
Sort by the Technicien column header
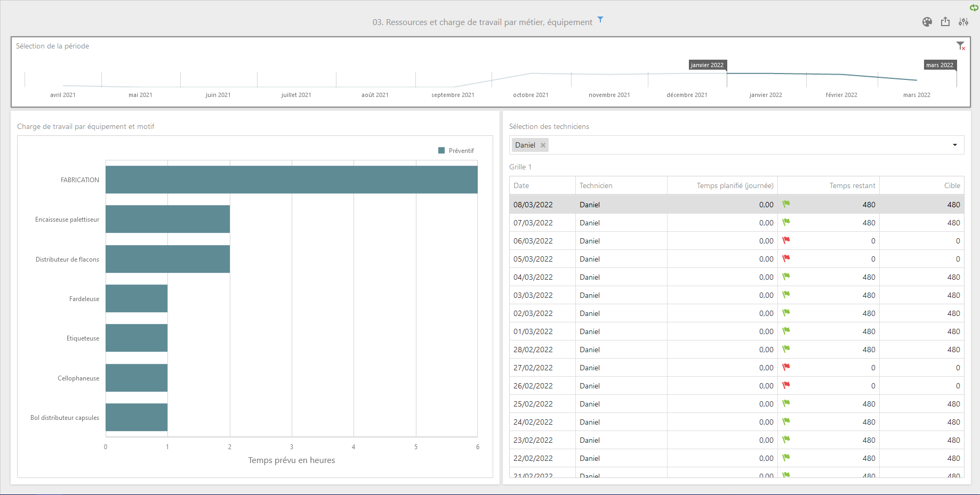pyautogui.click(x=621, y=185)
